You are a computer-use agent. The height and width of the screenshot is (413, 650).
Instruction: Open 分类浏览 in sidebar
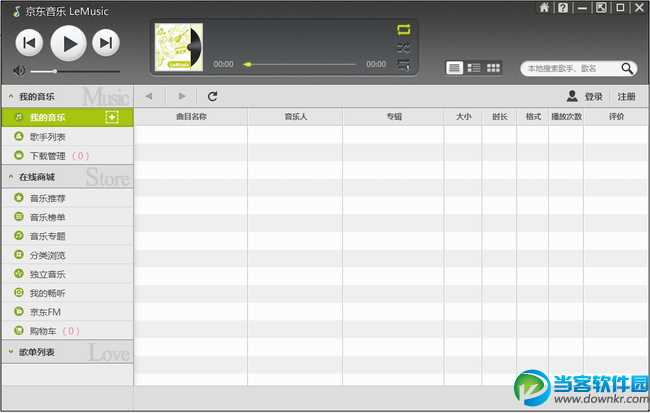click(68, 255)
